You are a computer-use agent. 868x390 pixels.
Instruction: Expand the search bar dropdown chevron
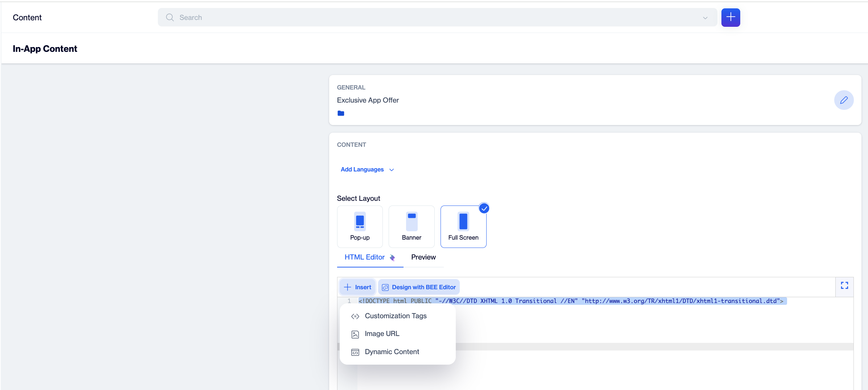[x=705, y=18]
